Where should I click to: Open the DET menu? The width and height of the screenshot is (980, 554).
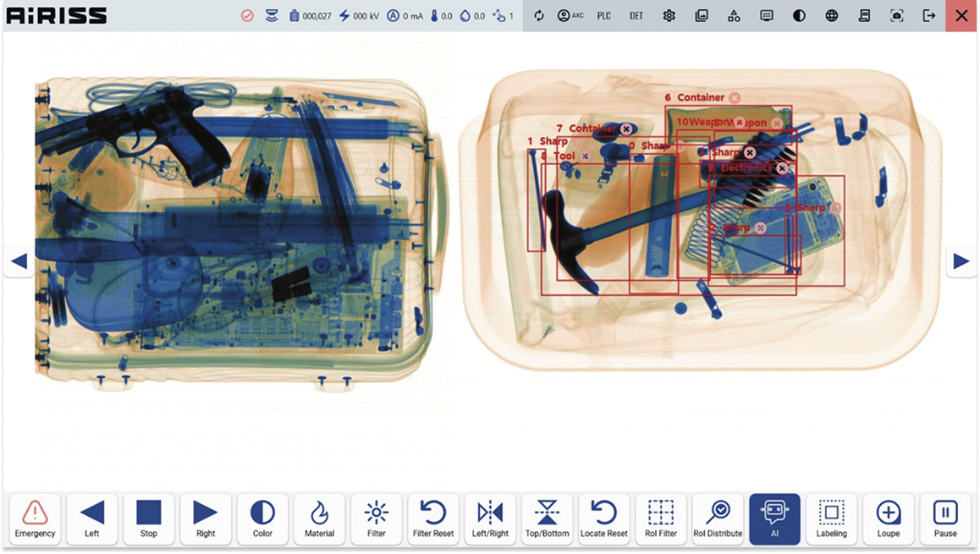coord(636,16)
